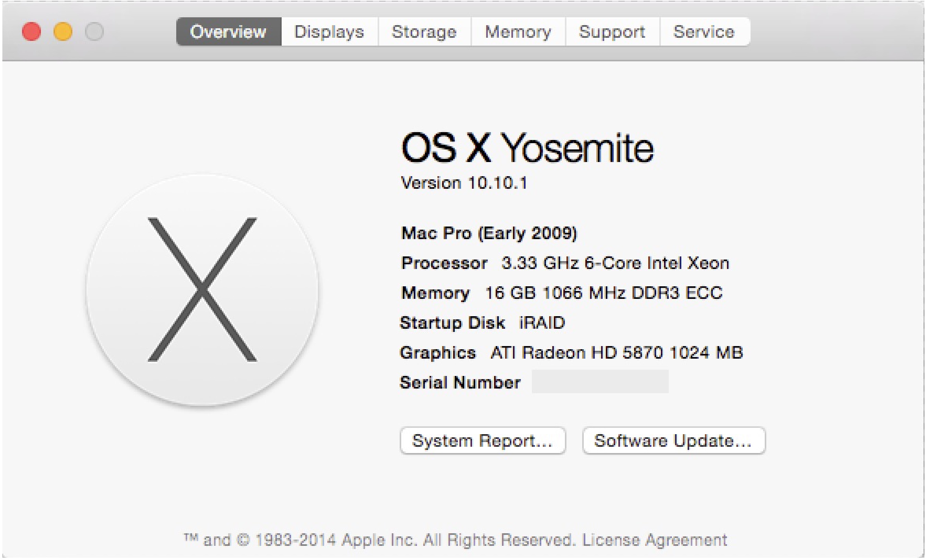Click the Version 10.10.1 text
Viewport: 926px width, 560px height.
coord(464,183)
